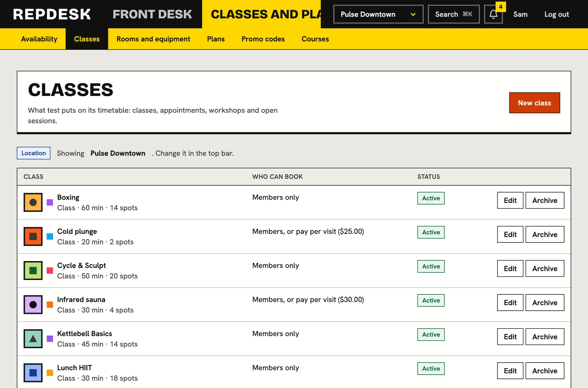Screen dimensions: 588x388
Task: Log out of the account
Action: coord(557,14)
